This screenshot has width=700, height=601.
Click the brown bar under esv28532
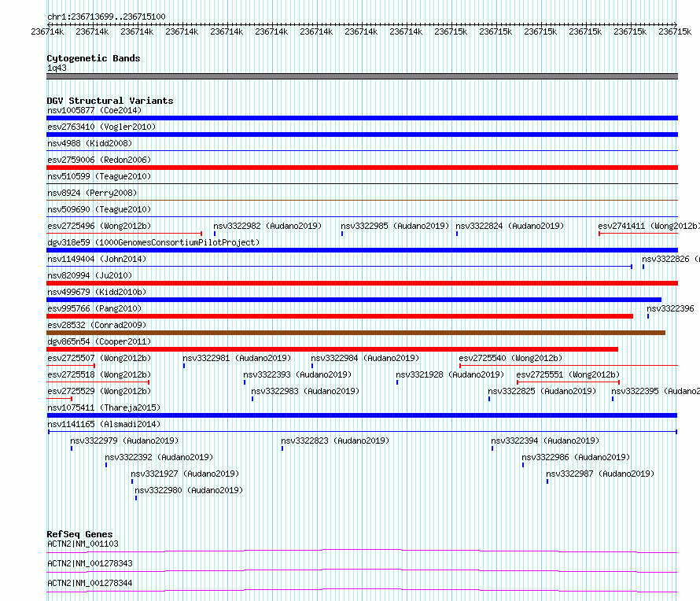tap(356, 333)
